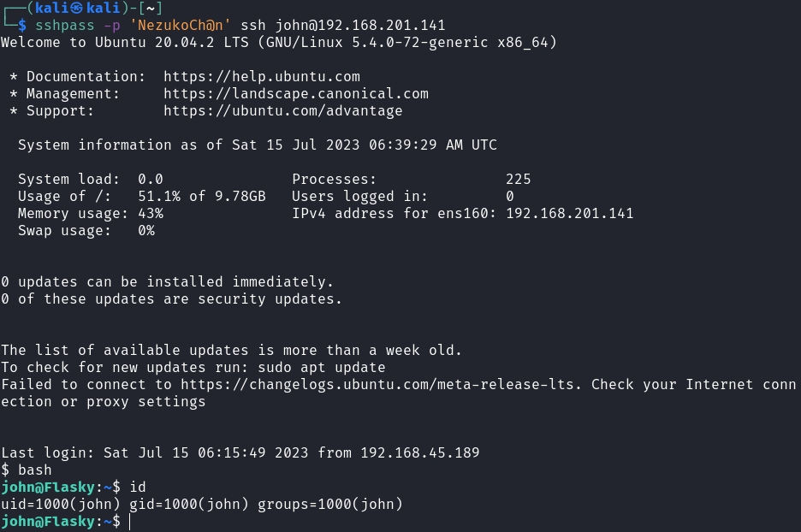Click the sshpass command word

tap(65, 26)
